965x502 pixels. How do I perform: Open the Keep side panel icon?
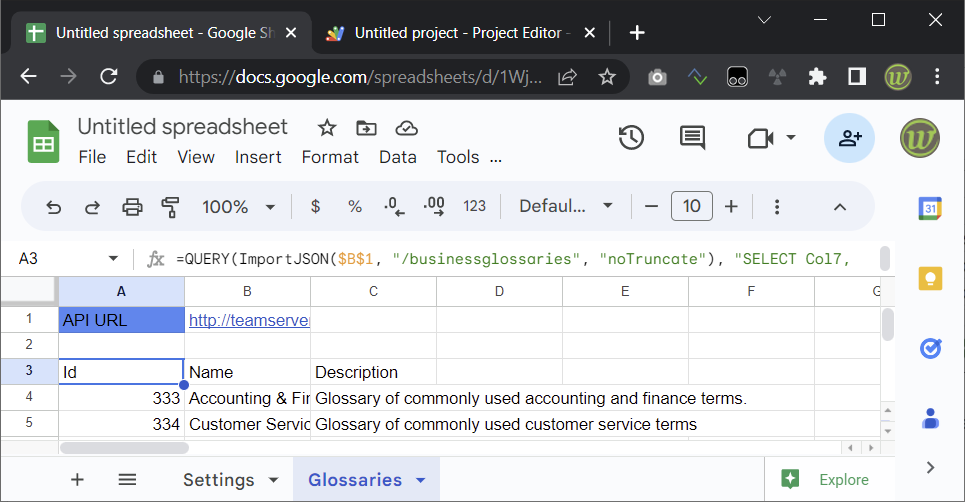click(930, 279)
